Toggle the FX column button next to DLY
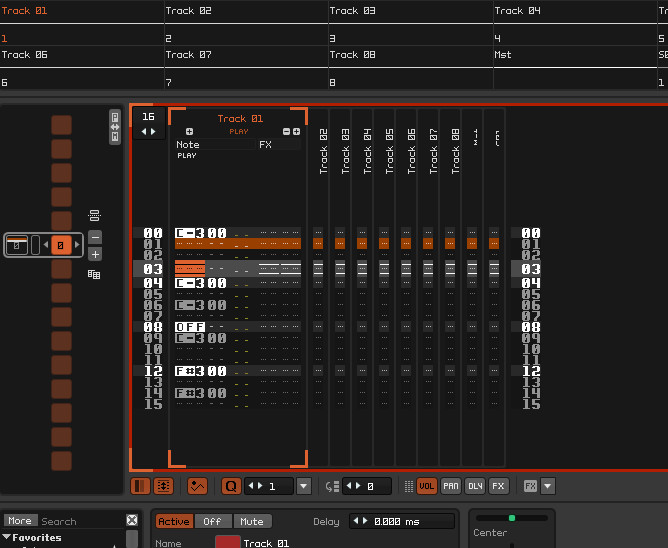668x548 pixels. click(x=498, y=486)
